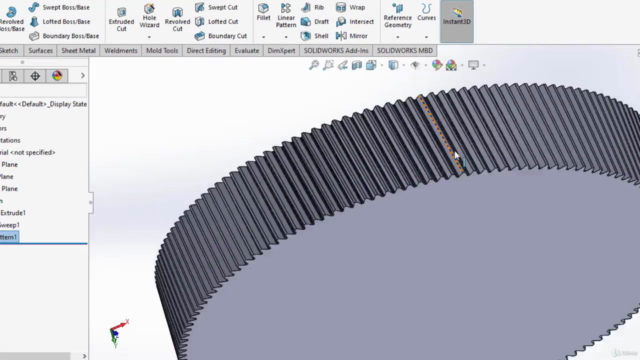Click the Apply Scene icon
The image size is (640, 360).
point(451,65)
